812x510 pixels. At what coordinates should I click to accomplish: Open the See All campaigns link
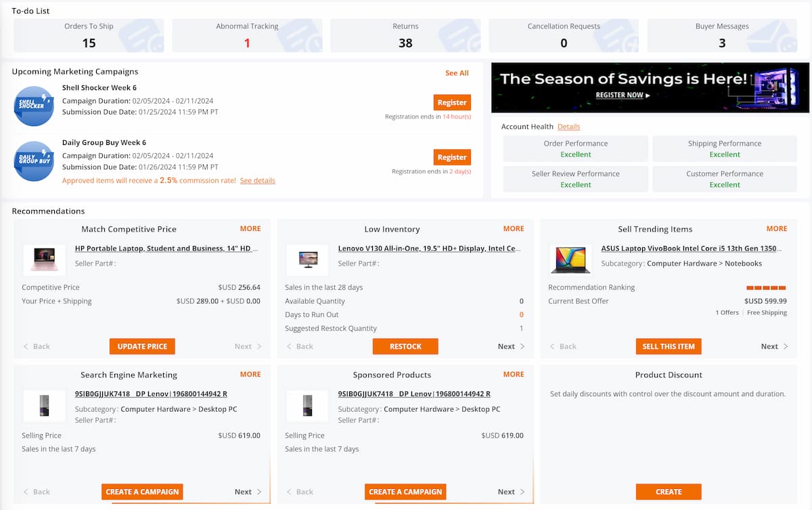coord(457,73)
